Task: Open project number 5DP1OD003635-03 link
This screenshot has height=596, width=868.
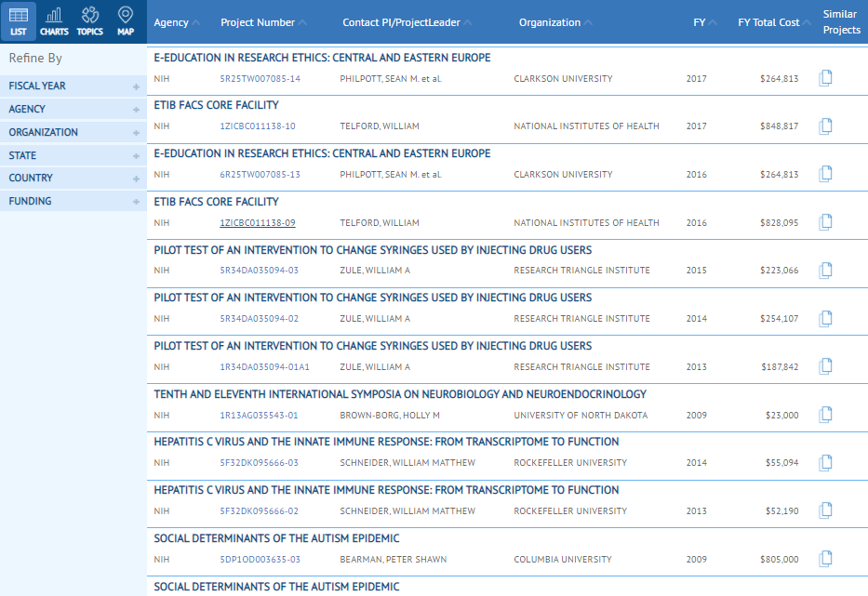Action: [x=260, y=560]
